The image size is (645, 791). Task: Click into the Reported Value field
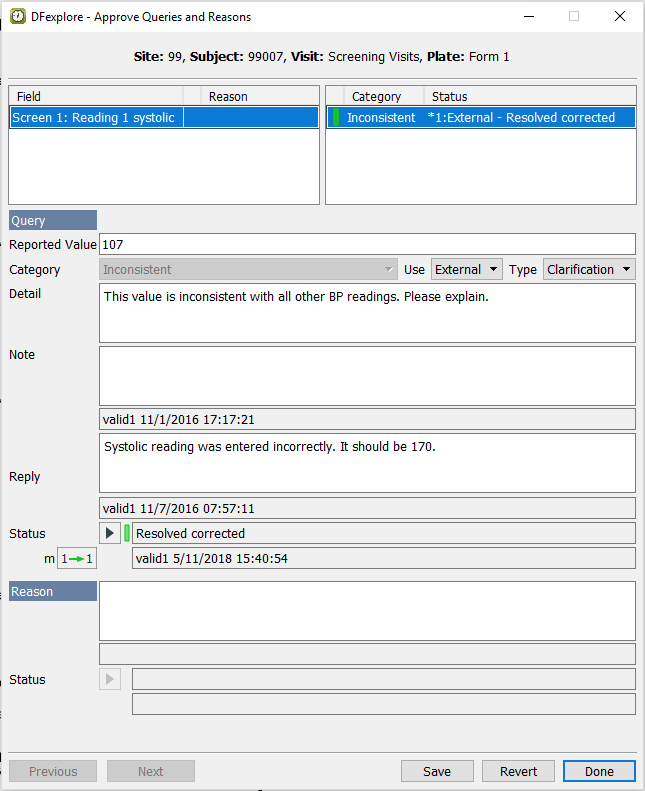point(366,244)
